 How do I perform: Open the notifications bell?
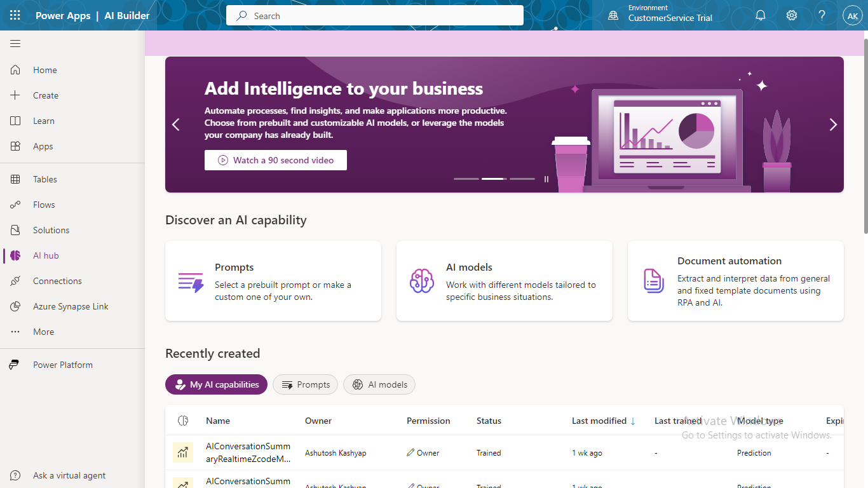click(761, 15)
